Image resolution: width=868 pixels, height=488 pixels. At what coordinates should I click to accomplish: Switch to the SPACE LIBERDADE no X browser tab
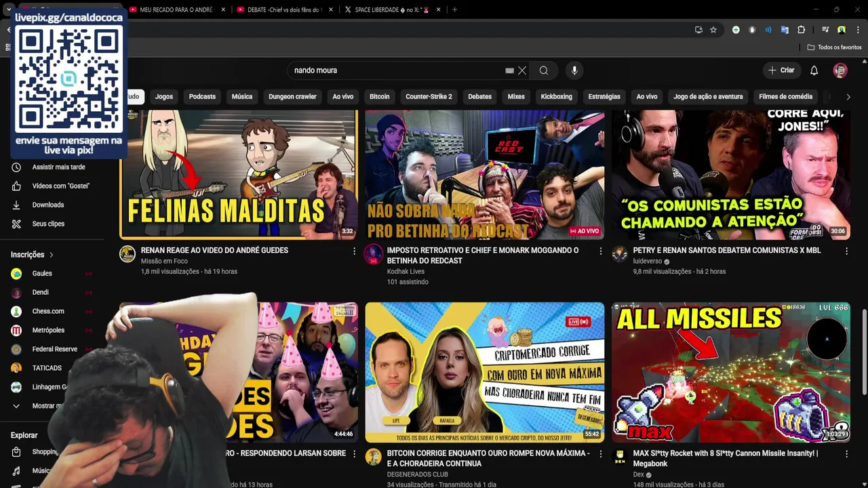pos(392,10)
